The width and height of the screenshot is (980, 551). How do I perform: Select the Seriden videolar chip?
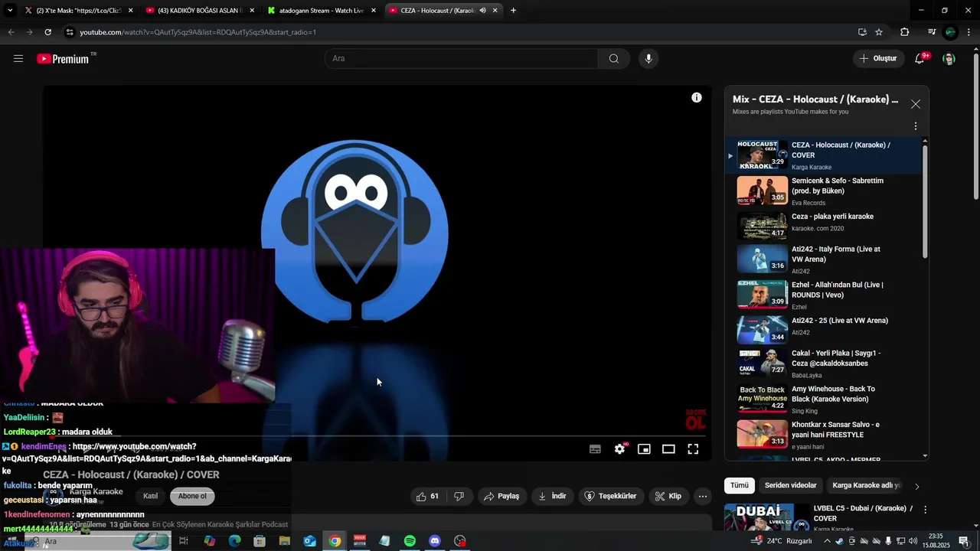[x=790, y=485]
